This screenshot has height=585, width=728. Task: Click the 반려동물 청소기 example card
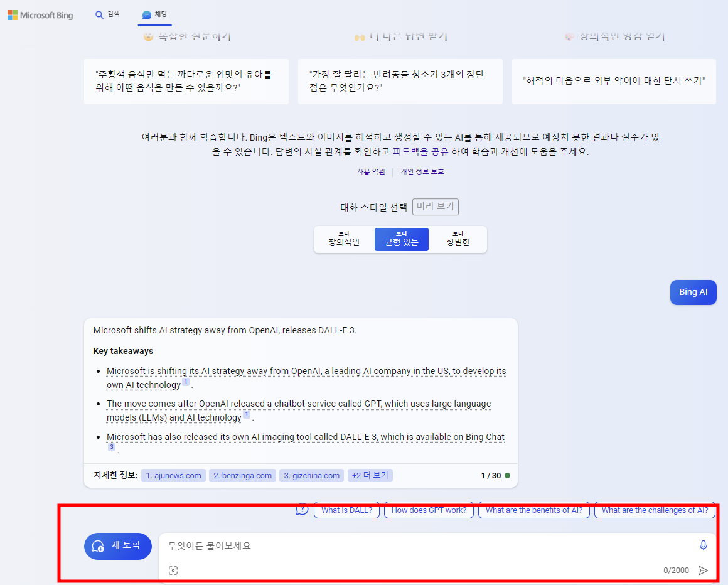pyautogui.click(x=400, y=81)
